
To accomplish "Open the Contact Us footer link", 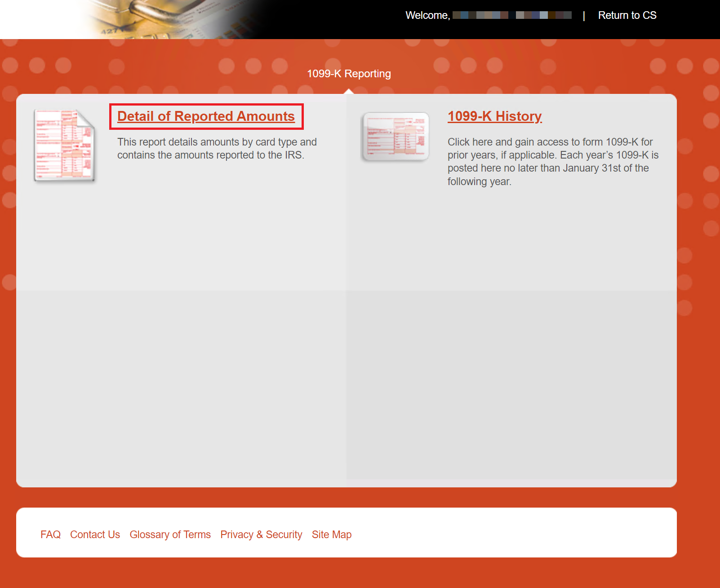I will tap(95, 535).
